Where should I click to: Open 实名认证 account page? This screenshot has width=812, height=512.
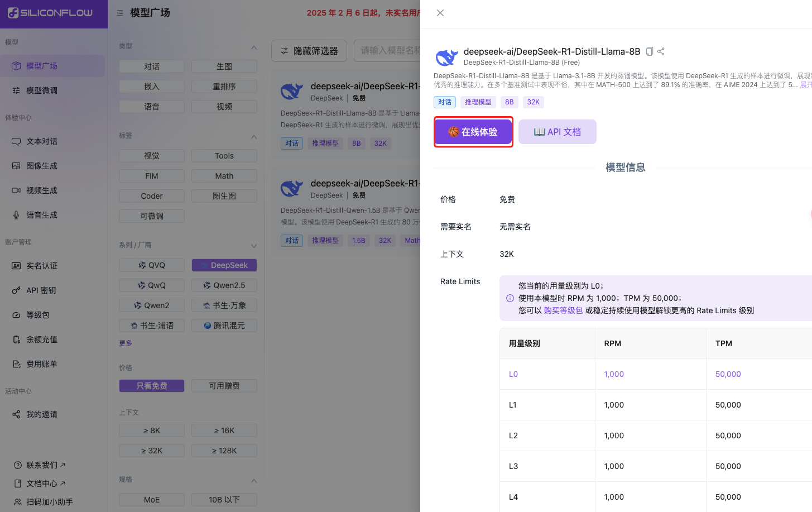[42, 266]
